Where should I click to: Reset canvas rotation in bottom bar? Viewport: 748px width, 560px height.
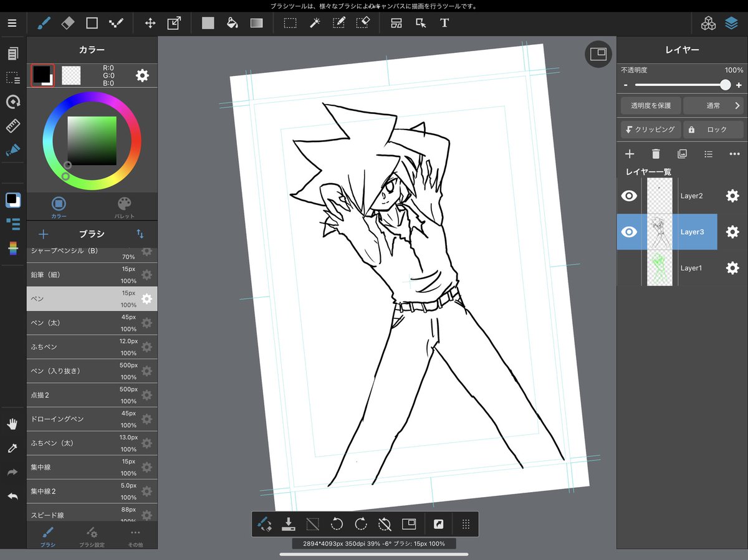pyautogui.click(x=385, y=524)
